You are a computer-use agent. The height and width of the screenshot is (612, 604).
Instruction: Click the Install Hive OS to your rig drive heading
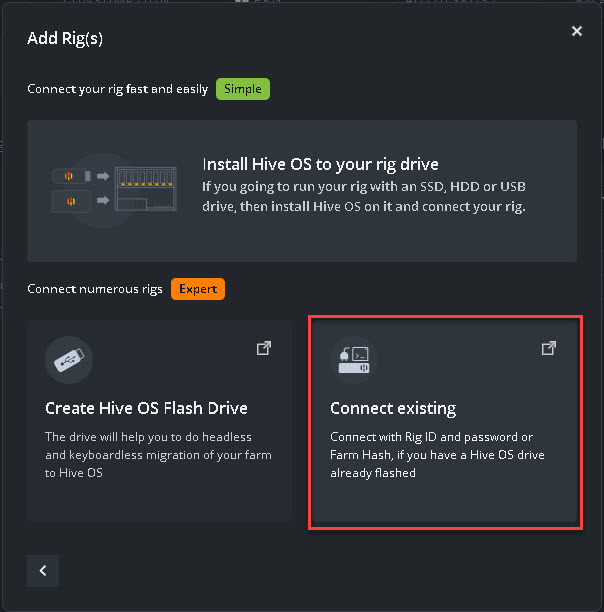pyautogui.click(x=320, y=164)
